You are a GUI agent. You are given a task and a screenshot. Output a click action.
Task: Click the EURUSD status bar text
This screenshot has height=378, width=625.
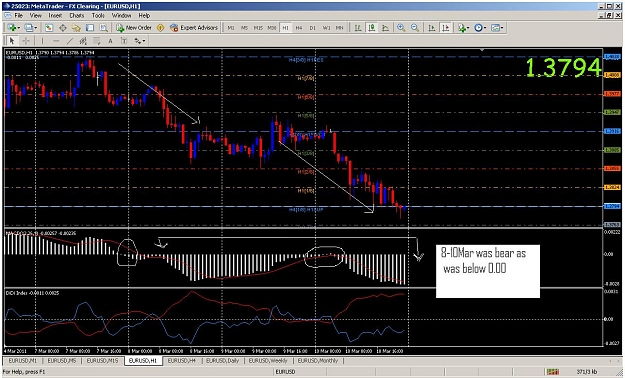pyautogui.click(x=285, y=372)
